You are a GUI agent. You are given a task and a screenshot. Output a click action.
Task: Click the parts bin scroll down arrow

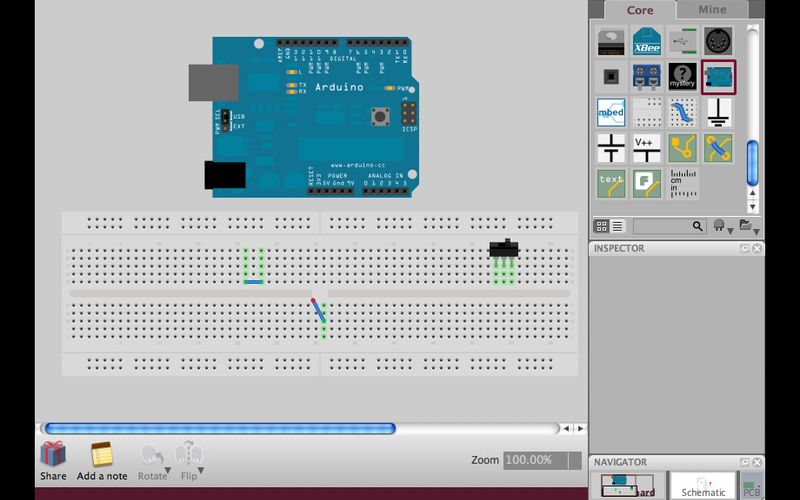753,207
